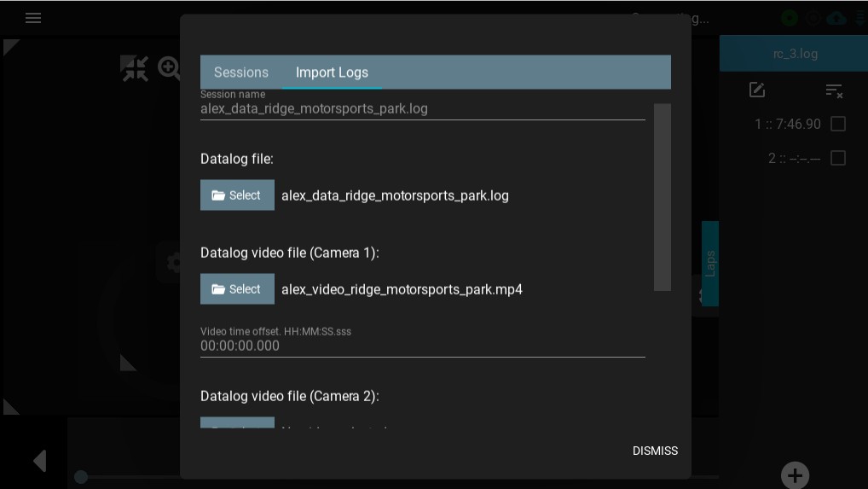Click the add session plus button
This screenshot has width=868, height=489.
(x=795, y=475)
